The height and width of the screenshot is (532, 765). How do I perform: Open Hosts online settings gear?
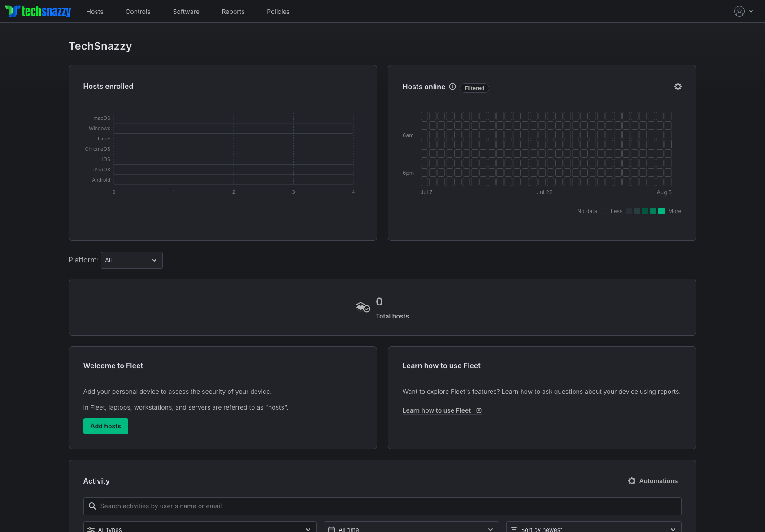click(x=678, y=87)
